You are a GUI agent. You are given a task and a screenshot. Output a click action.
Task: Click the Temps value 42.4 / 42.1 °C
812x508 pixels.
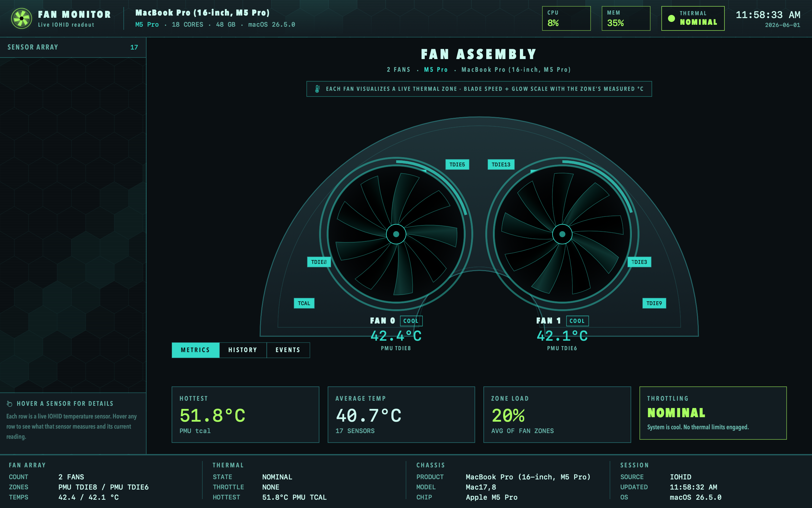tap(88, 497)
